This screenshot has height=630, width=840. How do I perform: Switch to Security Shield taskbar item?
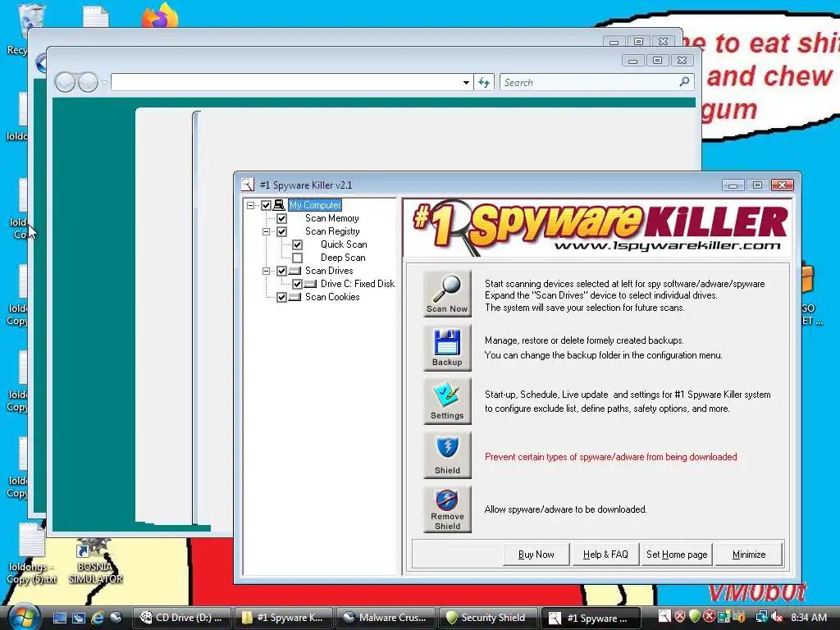coord(488,618)
